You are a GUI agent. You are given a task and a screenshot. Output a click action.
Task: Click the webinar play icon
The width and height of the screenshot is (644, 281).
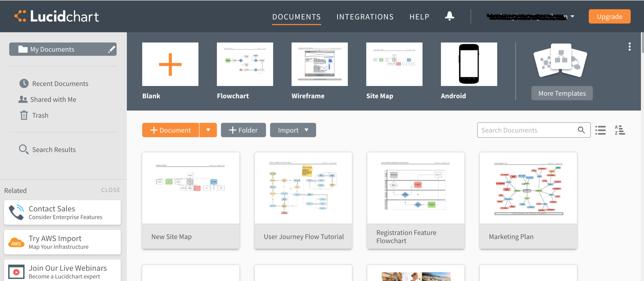(x=16, y=272)
